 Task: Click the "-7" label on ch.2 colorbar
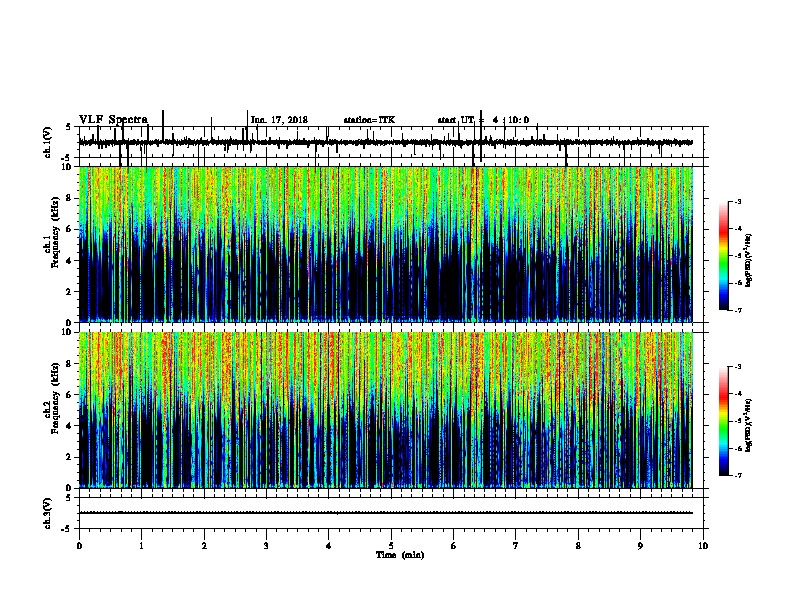pyautogui.click(x=738, y=475)
